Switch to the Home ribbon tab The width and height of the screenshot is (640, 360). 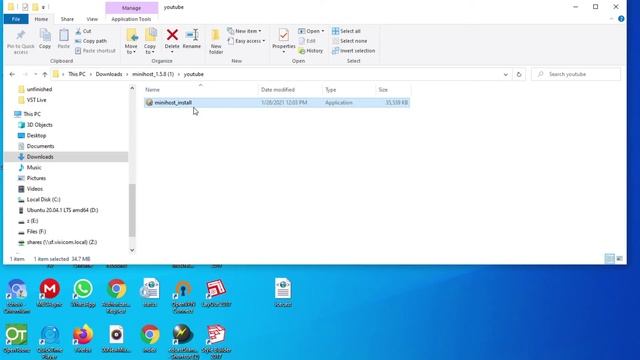41,19
